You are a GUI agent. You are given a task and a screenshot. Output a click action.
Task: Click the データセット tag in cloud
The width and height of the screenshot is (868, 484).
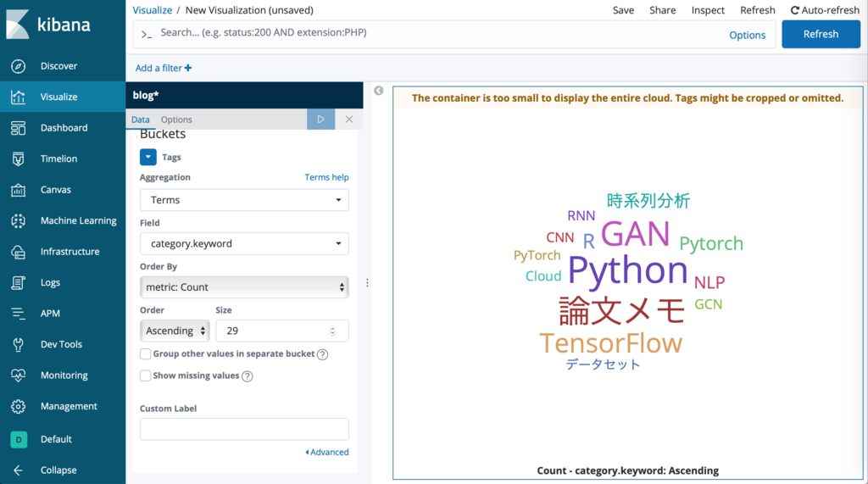[603, 364]
